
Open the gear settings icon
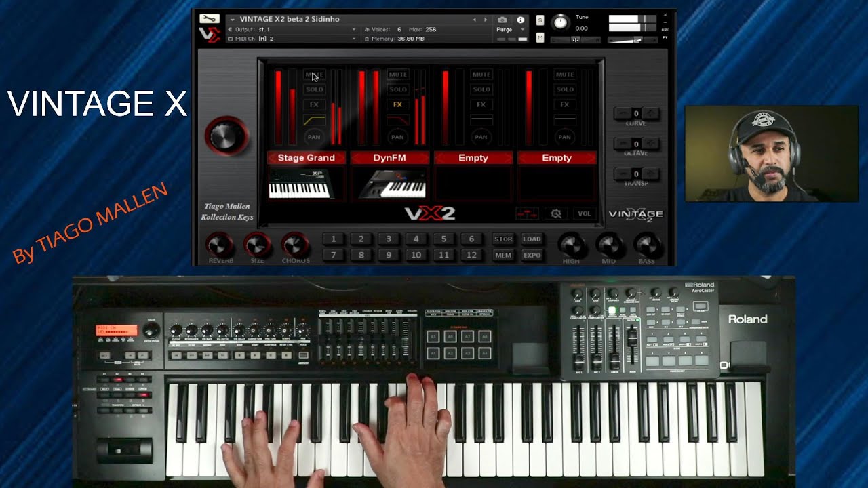tap(556, 213)
